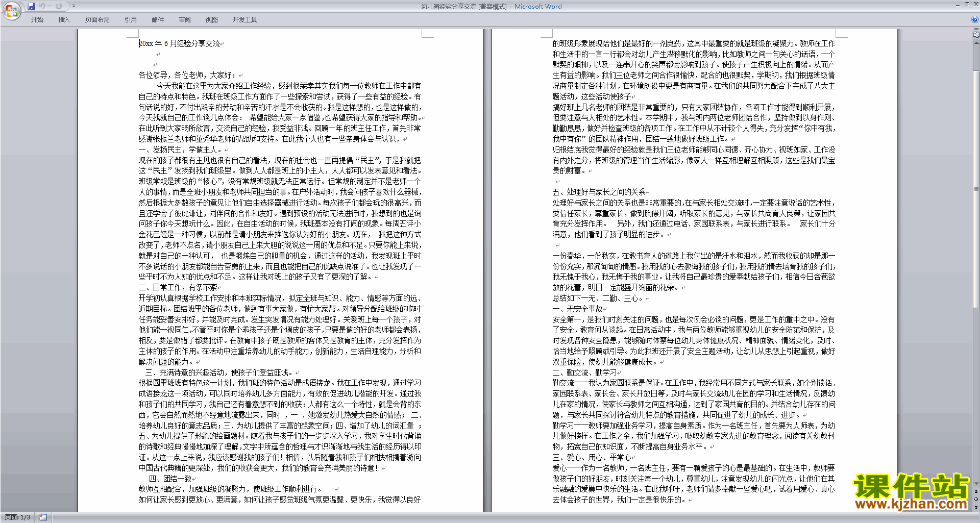
Task: Click the heading 五、处理好与家长之间的关系
Action: pos(599,192)
